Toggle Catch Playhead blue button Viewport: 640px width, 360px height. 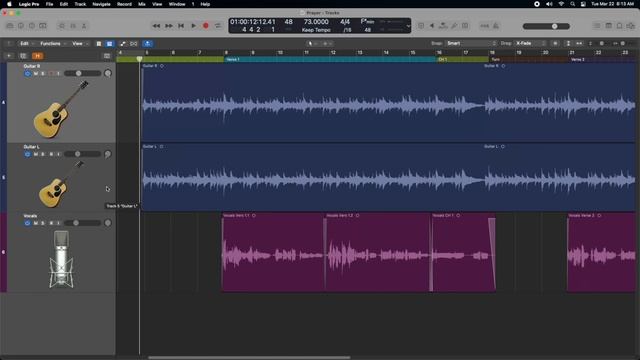[148, 44]
